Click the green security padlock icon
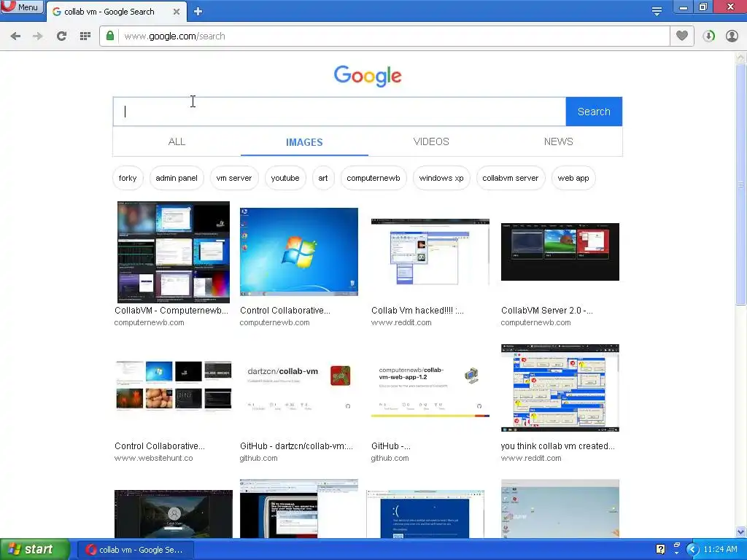 (x=110, y=36)
